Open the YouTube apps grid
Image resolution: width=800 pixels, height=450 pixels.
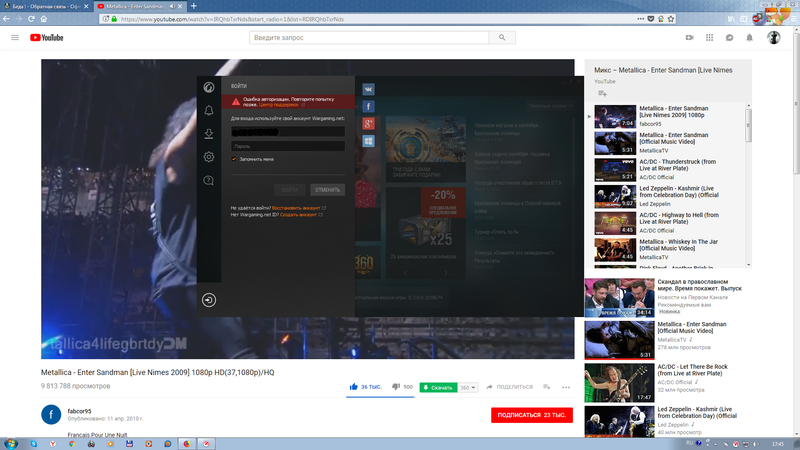pos(709,37)
